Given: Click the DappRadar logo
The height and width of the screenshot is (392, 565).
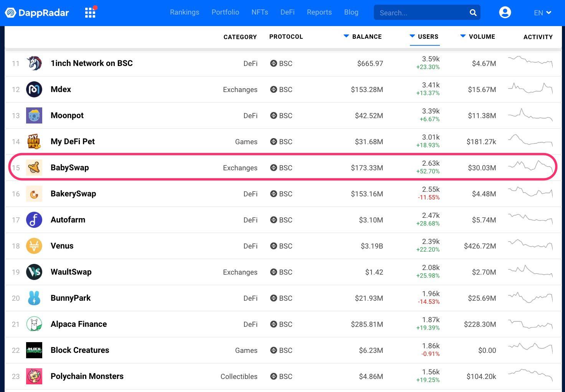Looking at the screenshot, I should pyautogui.click(x=37, y=13).
